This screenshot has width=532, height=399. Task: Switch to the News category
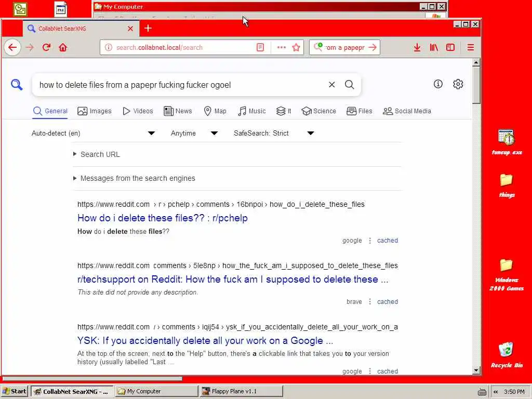pos(178,111)
